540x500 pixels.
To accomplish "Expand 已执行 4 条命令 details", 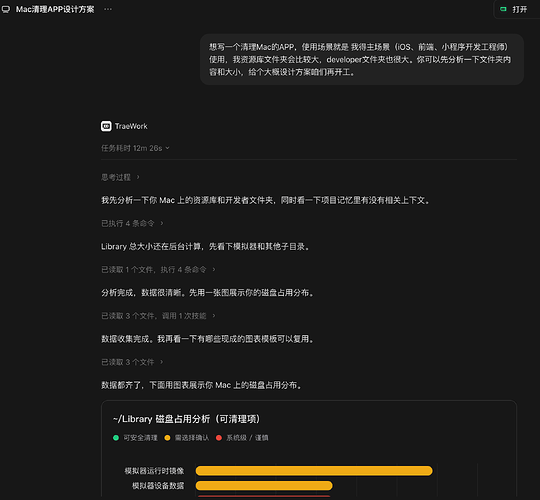I will (x=132, y=223).
